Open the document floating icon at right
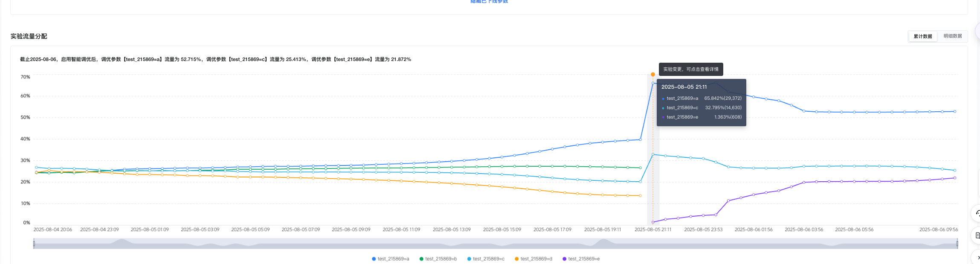 [x=977, y=235]
